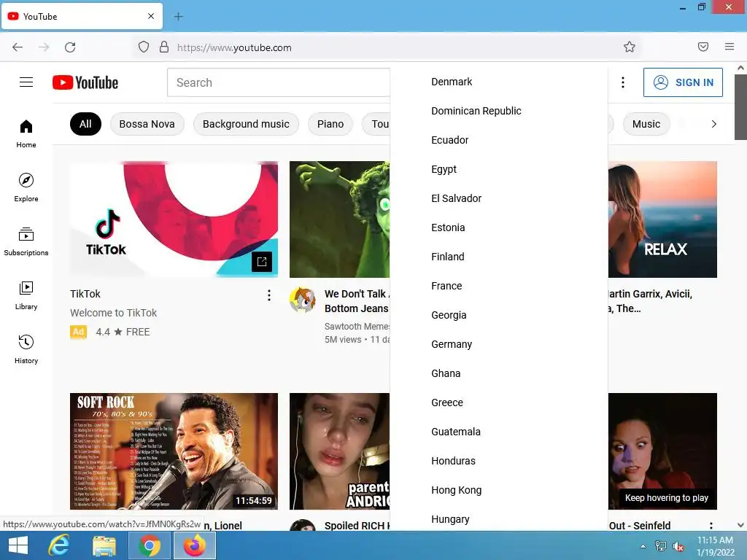Open the History sidebar section
This screenshot has width=747, height=560.
[26, 349]
